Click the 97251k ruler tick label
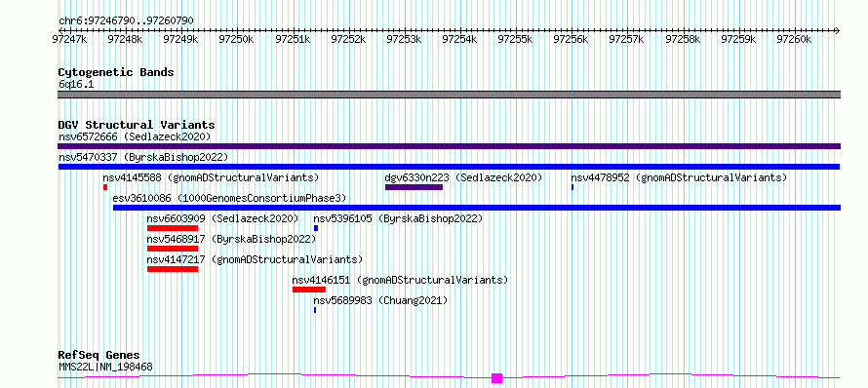868x388 pixels. click(x=293, y=39)
